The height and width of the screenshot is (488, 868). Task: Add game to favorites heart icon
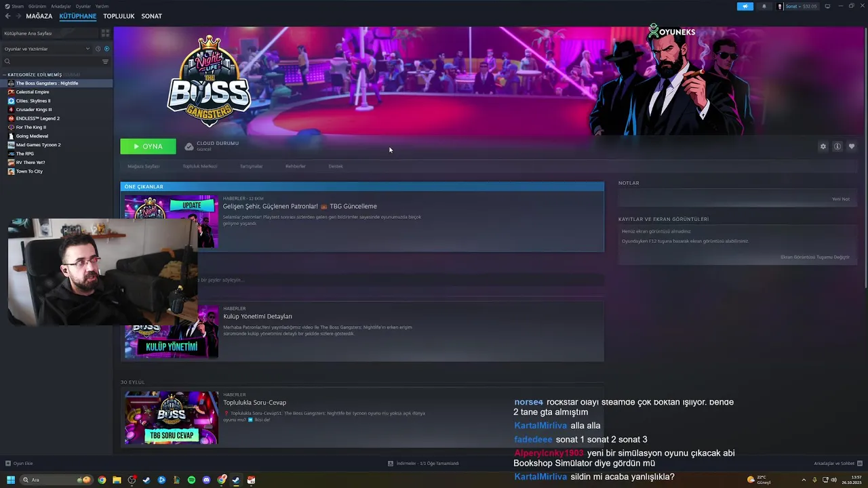click(x=852, y=146)
